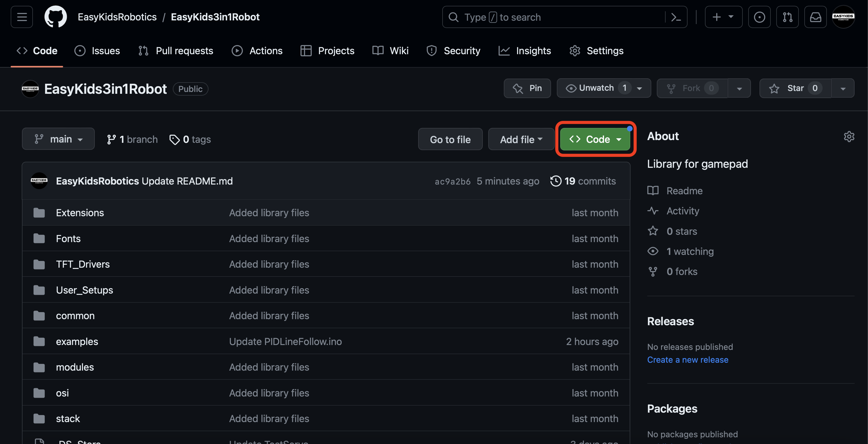The image size is (868, 444).
Task: Open the common folder
Action: (75, 316)
